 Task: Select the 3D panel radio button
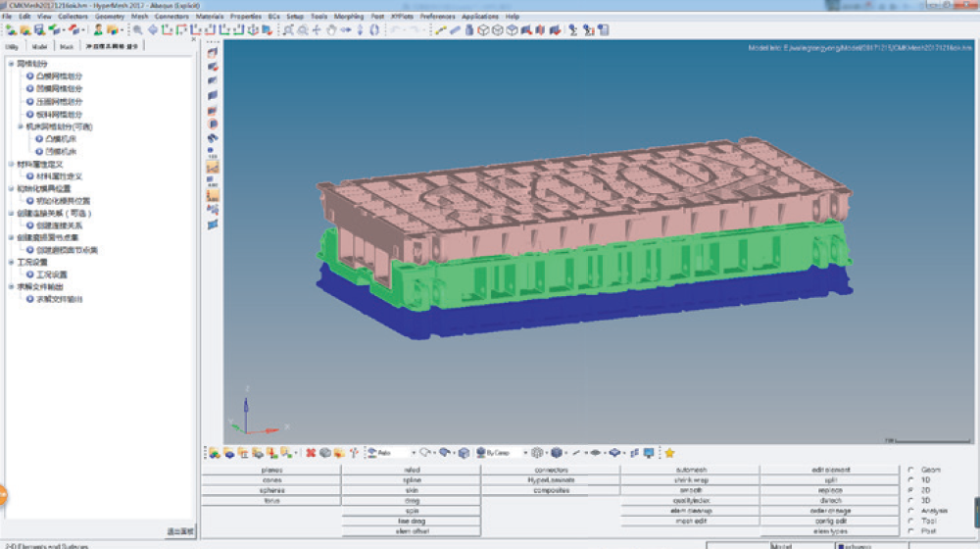click(911, 500)
